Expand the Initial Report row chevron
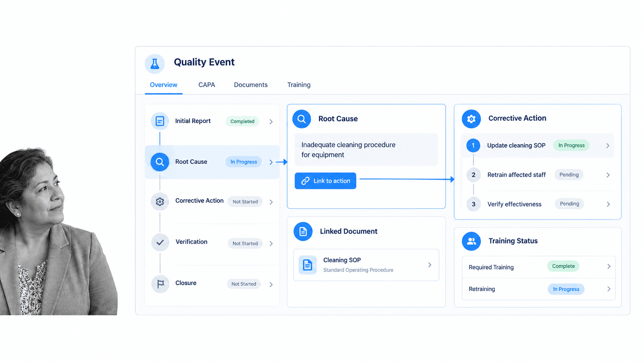This screenshot has width=644, height=362. click(x=271, y=122)
